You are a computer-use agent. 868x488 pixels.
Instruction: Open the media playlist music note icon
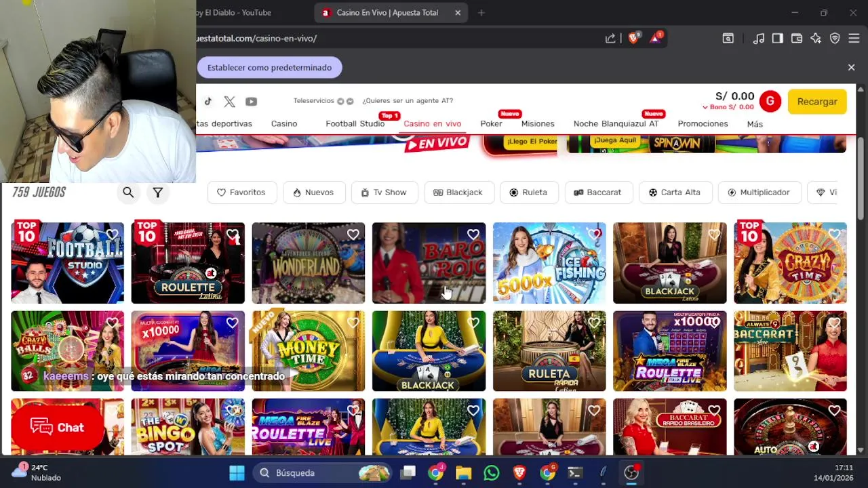[759, 39]
